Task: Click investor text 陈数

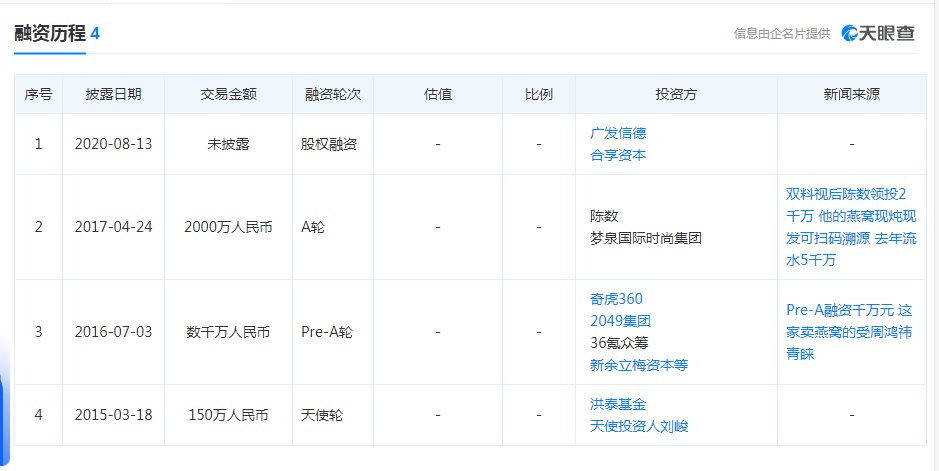Action: (604, 216)
